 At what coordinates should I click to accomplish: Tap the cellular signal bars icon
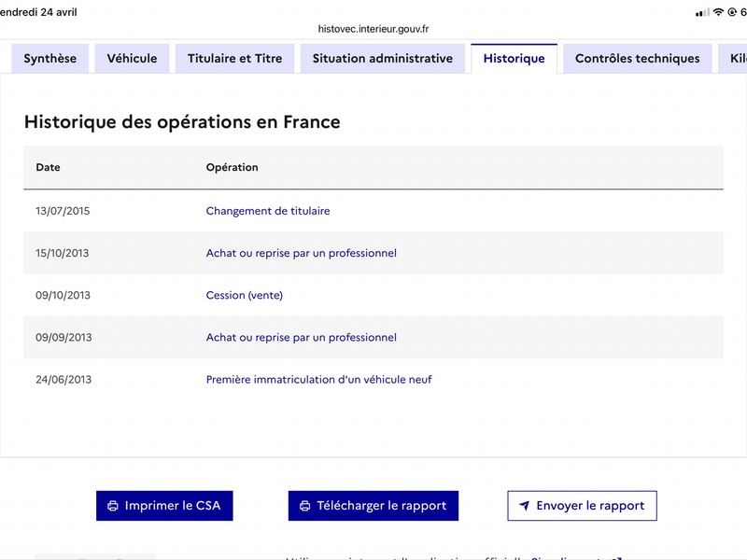(x=702, y=13)
